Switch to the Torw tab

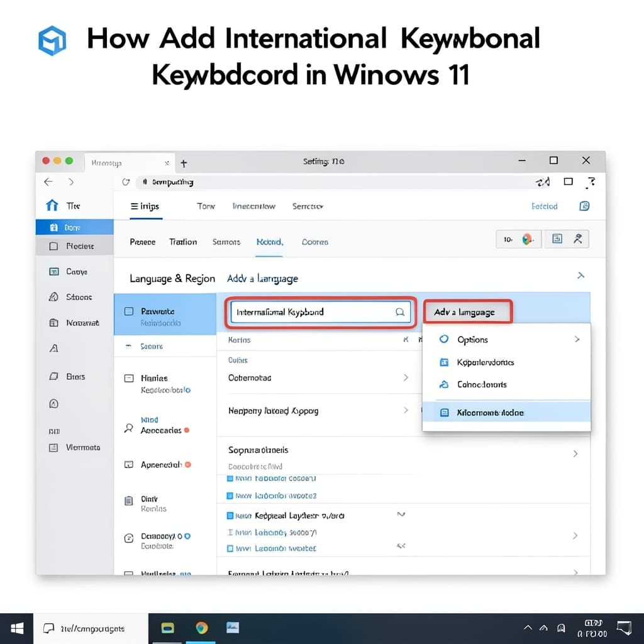click(x=206, y=206)
